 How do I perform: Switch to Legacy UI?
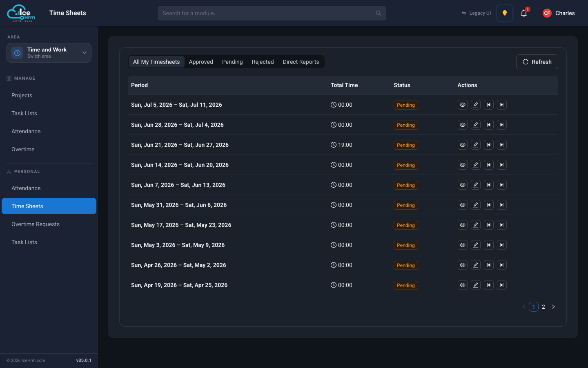click(476, 13)
